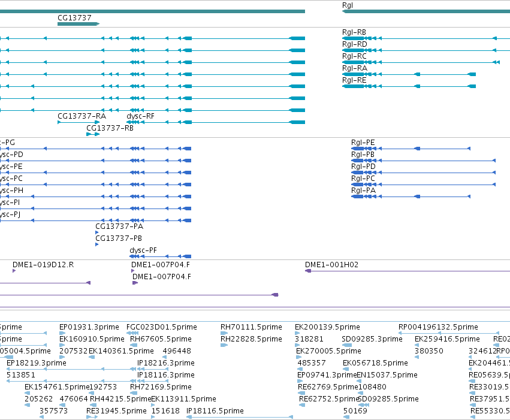Select the 207532 feature label
The width and height of the screenshot is (510, 420).
coord(74,350)
